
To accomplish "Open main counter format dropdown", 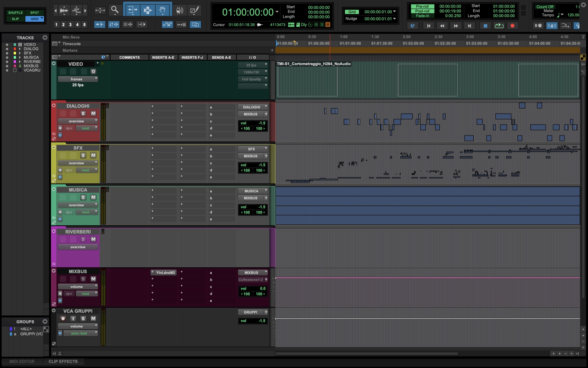I will click(x=277, y=12).
